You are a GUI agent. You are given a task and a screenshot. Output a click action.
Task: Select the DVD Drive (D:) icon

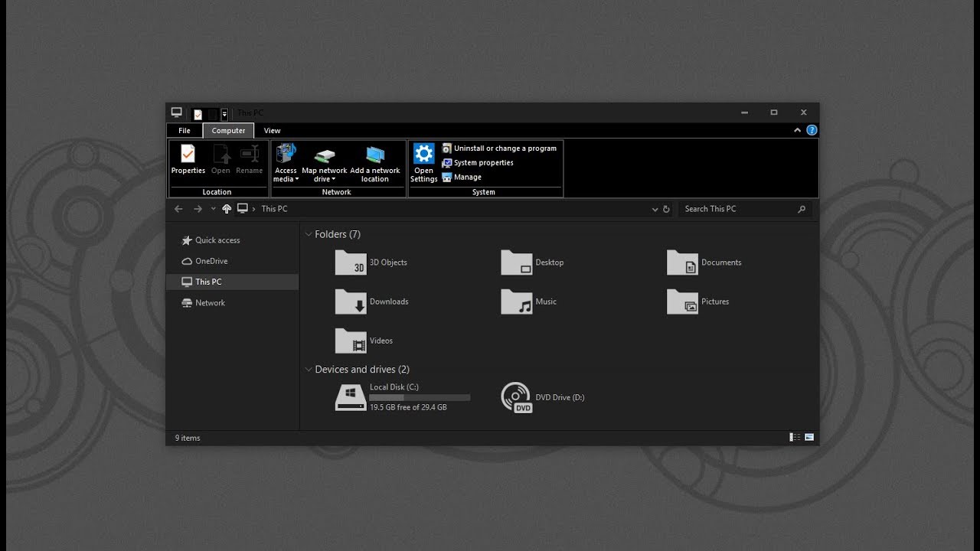click(x=516, y=398)
